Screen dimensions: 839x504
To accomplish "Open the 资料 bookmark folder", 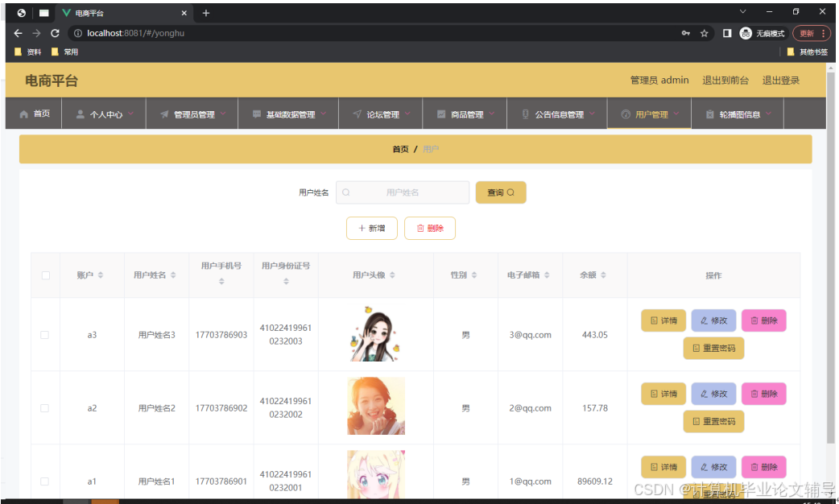I will pos(28,52).
